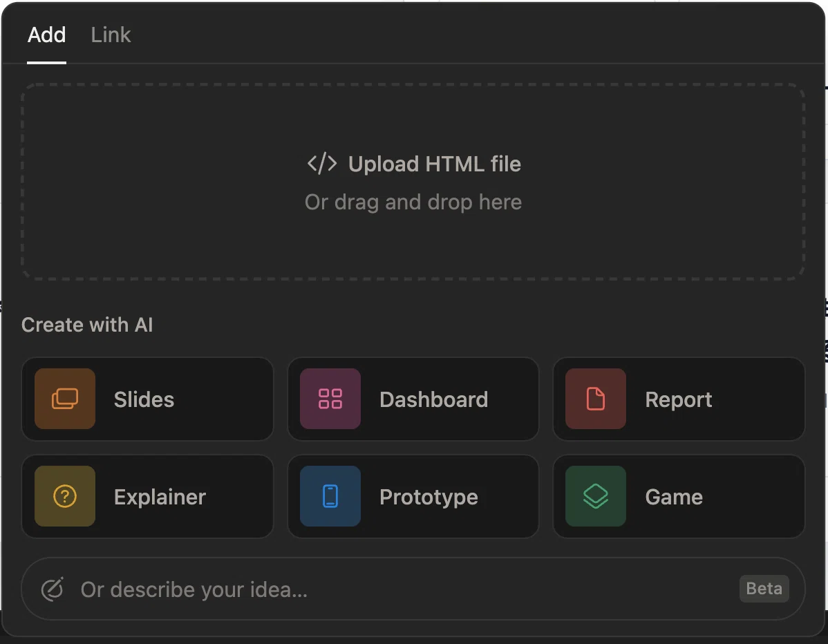
Task: Click the orange Slides icon
Action: click(x=65, y=399)
